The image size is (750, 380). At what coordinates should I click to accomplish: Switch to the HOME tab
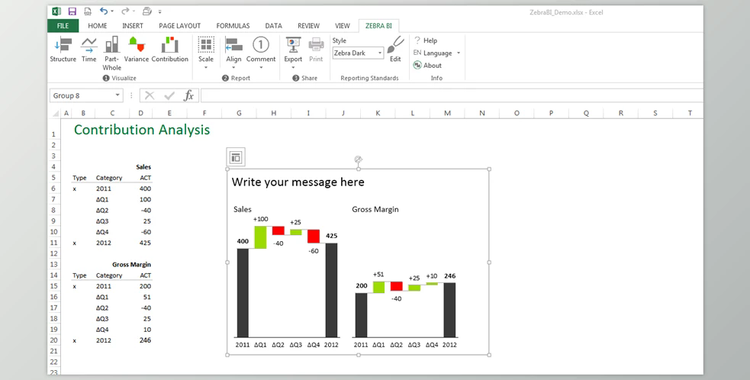(98, 26)
